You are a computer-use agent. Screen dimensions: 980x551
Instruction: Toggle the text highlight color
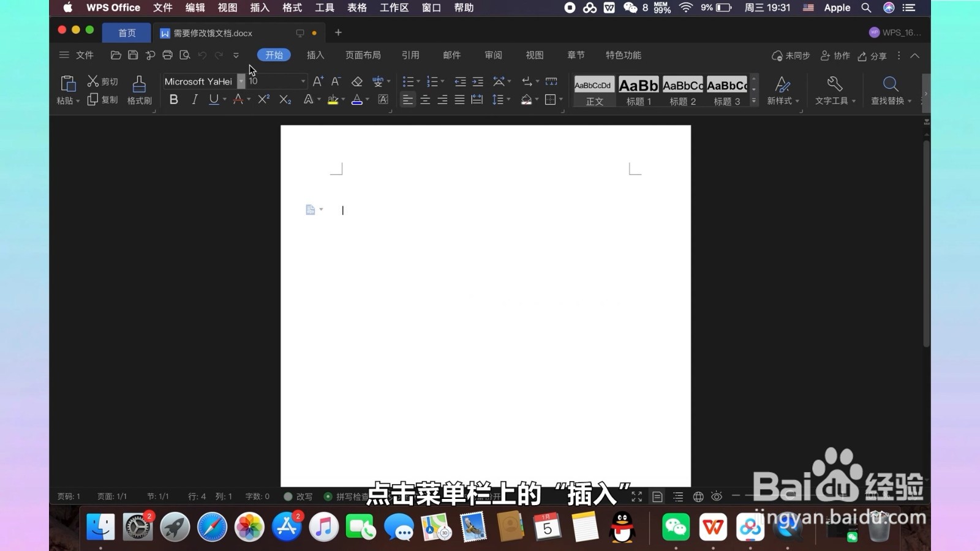click(331, 99)
